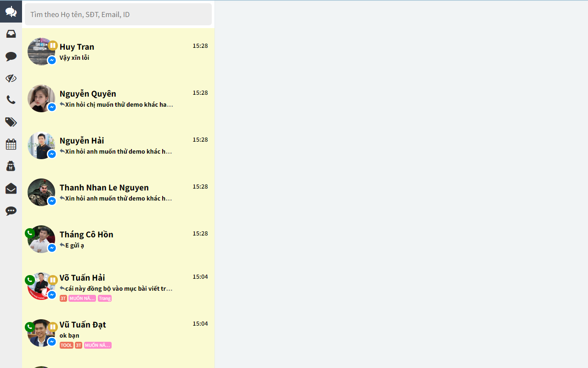Click the MUỐN NÂ... tag on Vũ Tuấn Đạt

click(x=98, y=345)
